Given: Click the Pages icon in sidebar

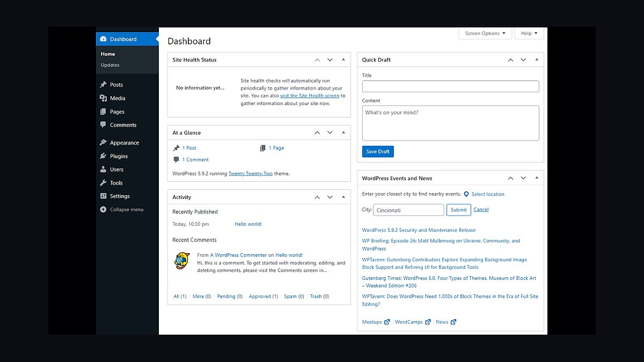Looking at the screenshot, I should tap(103, 112).
